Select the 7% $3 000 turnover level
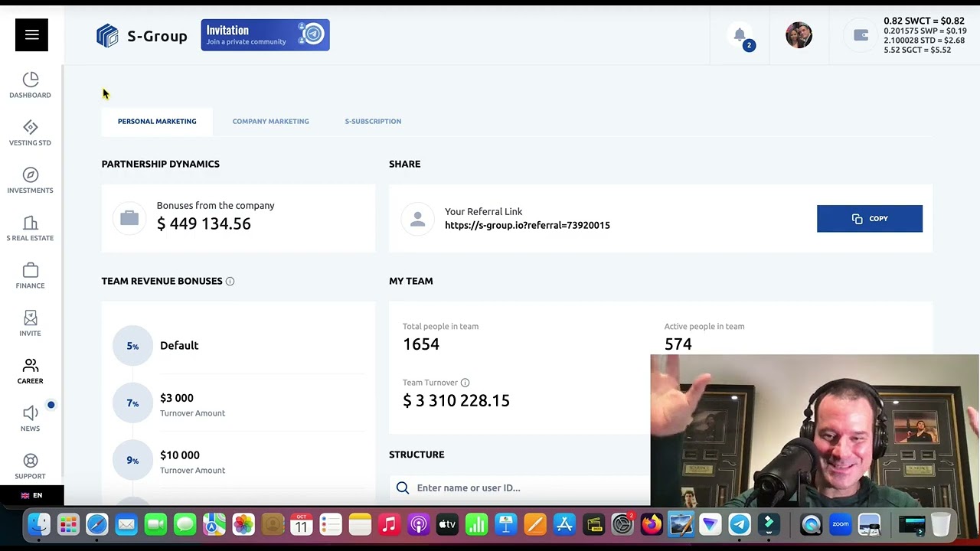 coord(238,403)
